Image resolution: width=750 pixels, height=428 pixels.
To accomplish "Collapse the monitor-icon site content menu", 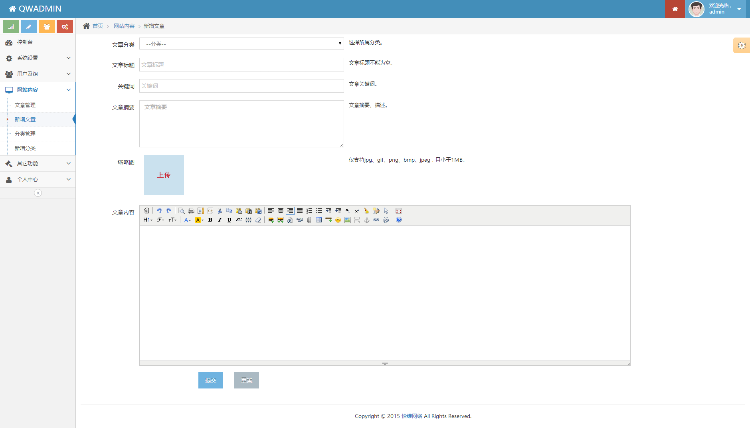I will point(37,89).
